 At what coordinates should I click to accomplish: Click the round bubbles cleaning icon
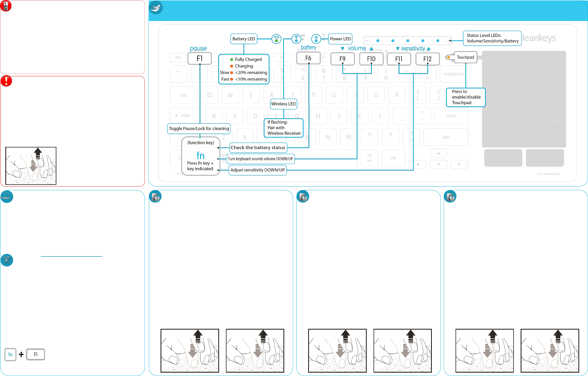(7, 260)
